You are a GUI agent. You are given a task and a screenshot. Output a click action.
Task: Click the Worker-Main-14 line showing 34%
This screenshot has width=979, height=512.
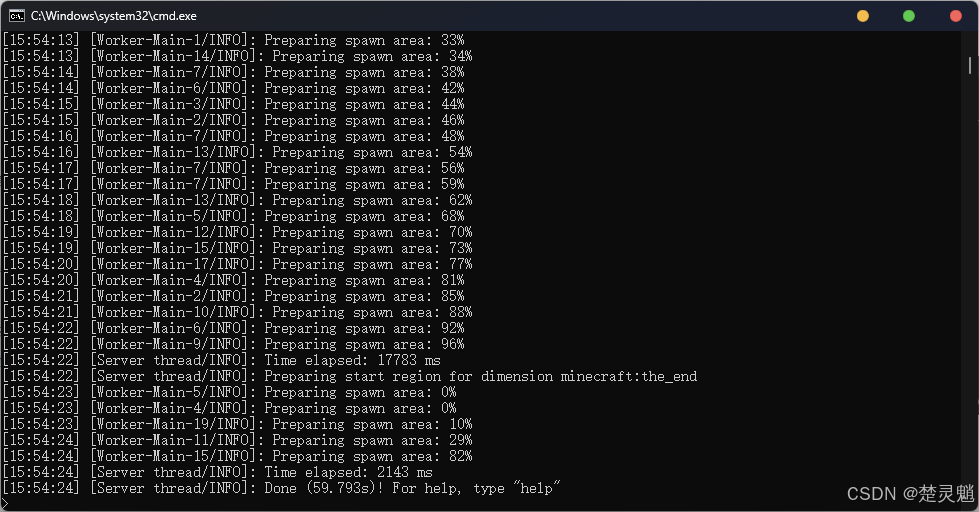[237, 56]
